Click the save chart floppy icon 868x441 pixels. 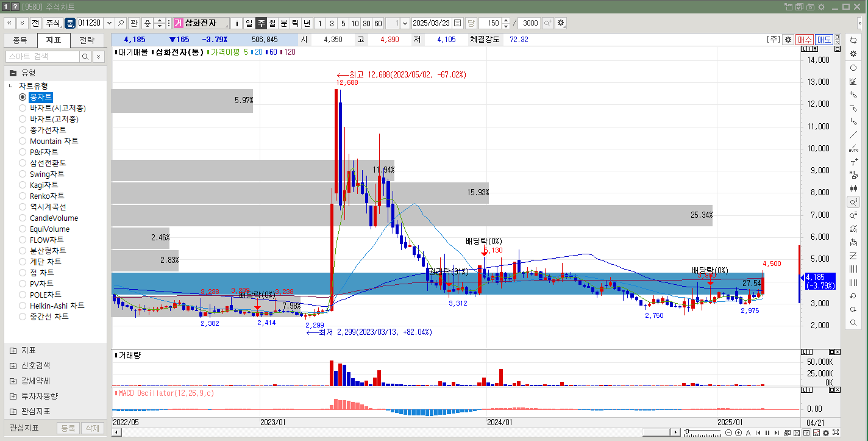797,432
